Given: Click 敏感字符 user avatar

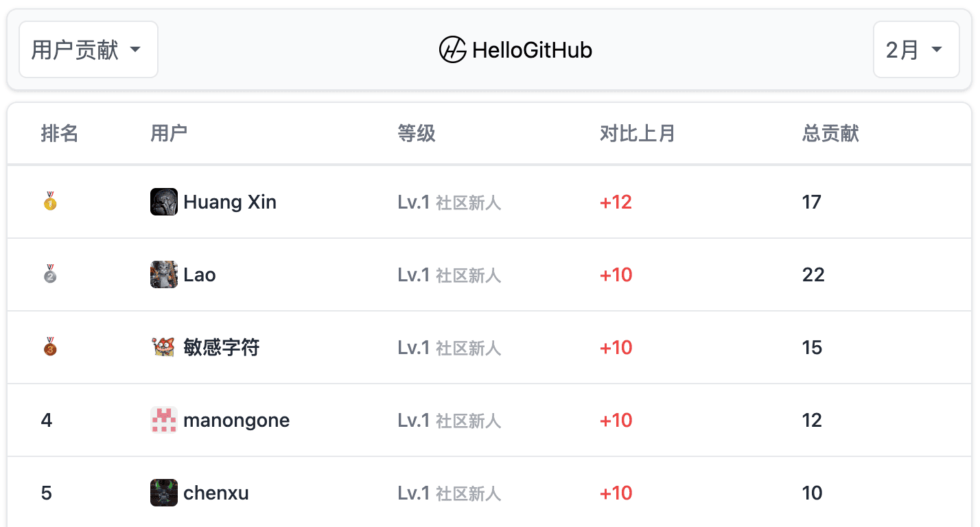Looking at the screenshot, I should [x=164, y=347].
